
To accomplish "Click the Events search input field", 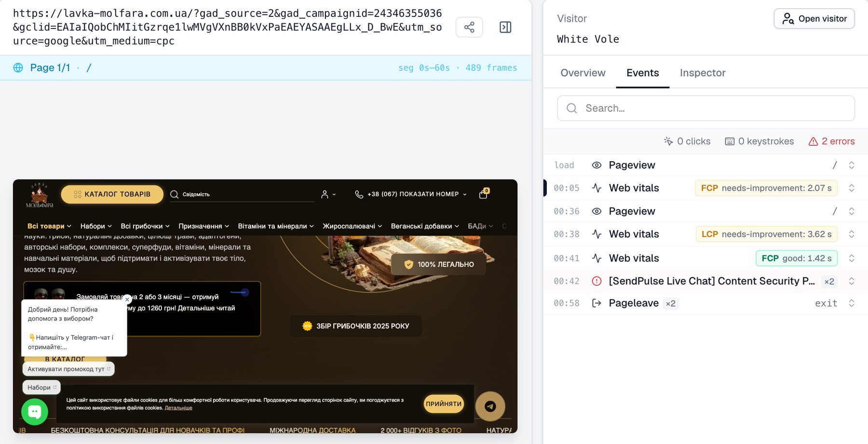I will 706,108.
